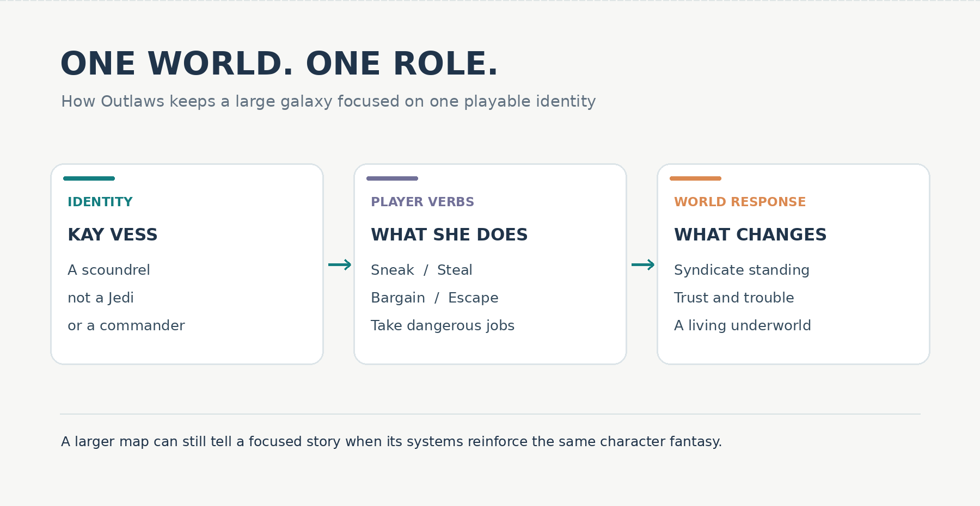
Task: Click the word 'Steal'
Action: [x=455, y=270]
